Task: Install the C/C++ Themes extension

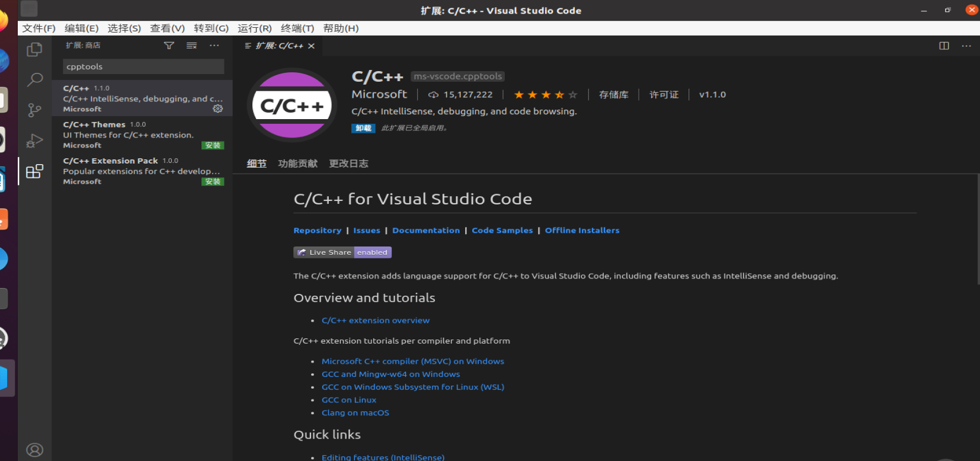Action: [213, 145]
